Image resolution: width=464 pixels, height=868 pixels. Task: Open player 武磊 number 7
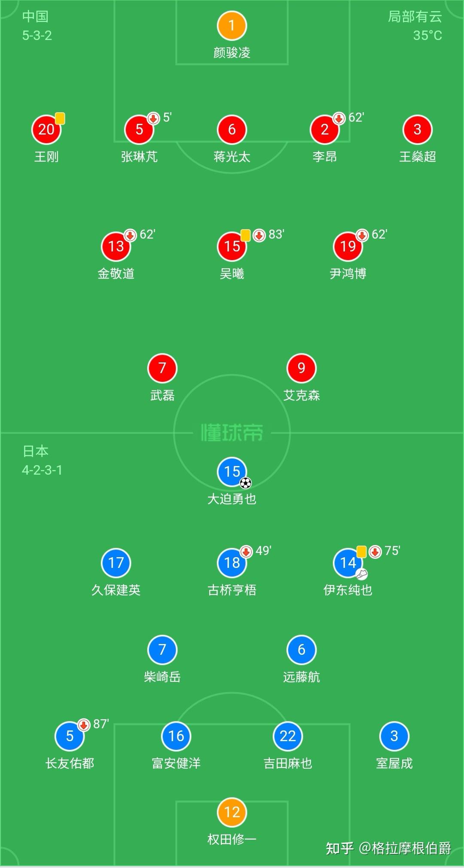[x=162, y=368]
